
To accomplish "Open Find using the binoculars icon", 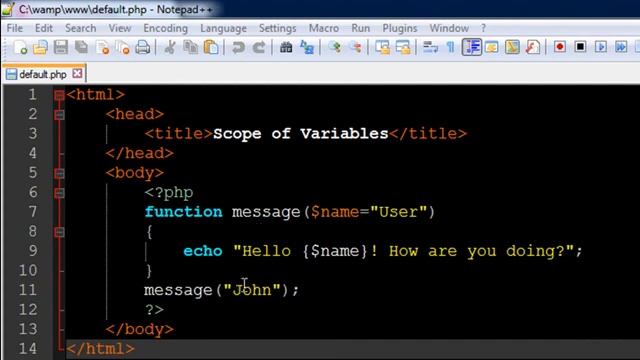I will [x=286, y=47].
